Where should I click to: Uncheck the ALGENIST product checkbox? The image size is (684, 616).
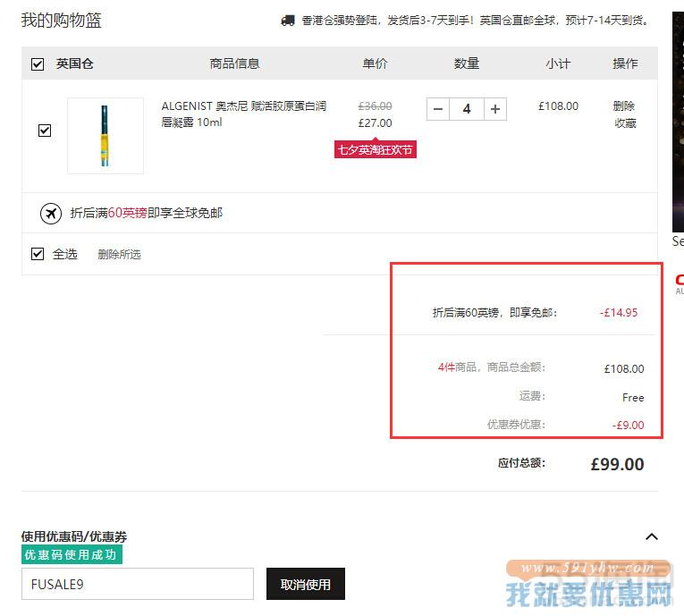(45, 131)
